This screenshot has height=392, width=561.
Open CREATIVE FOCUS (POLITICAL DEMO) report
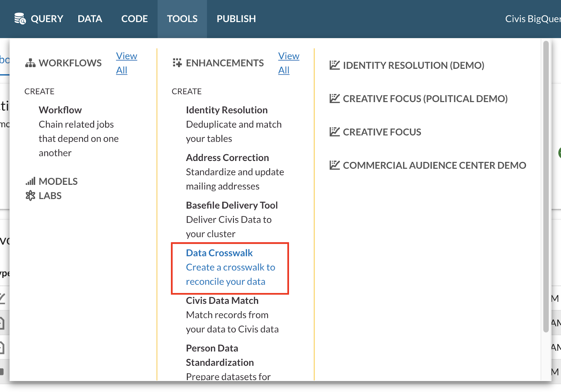(425, 99)
